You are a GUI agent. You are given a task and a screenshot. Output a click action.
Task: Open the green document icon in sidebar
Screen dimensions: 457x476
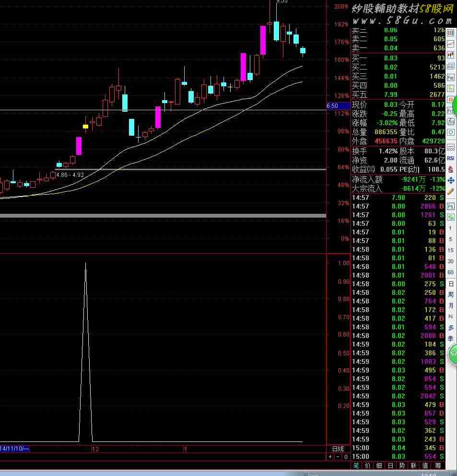coord(451,89)
